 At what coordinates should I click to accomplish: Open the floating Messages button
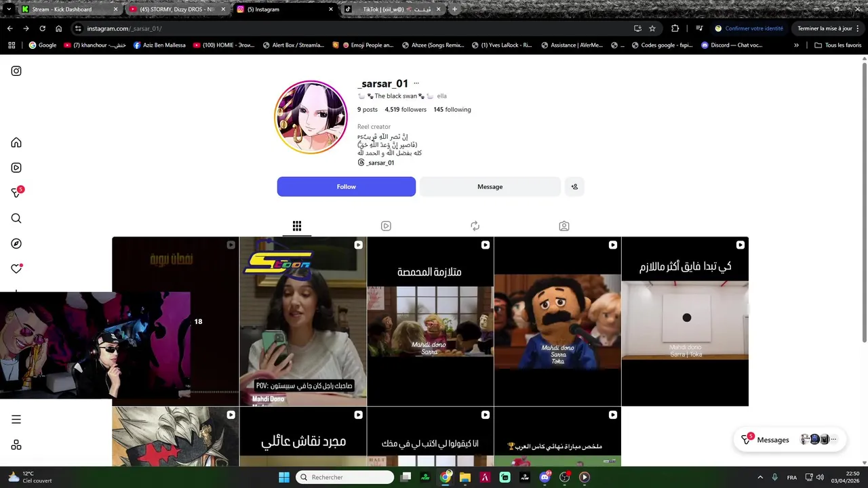click(791, 440)
